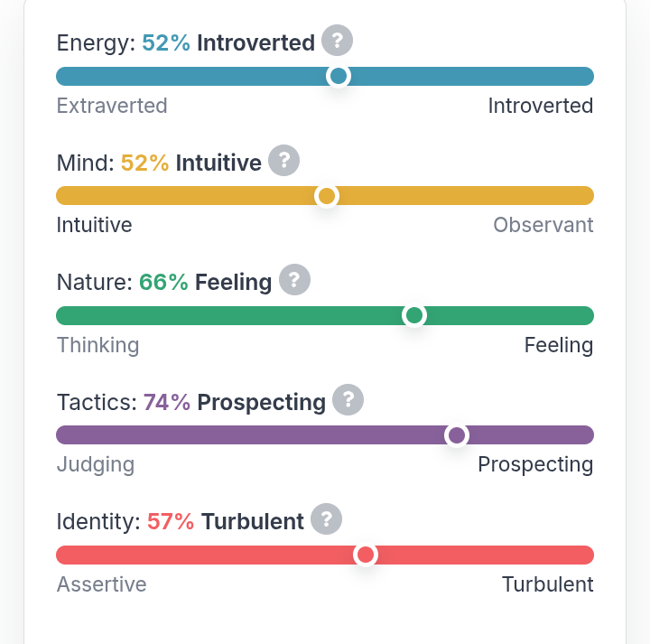The width and height of the screenshot is (650, 644).
Task: Select the Judging label
Action: 96,464
